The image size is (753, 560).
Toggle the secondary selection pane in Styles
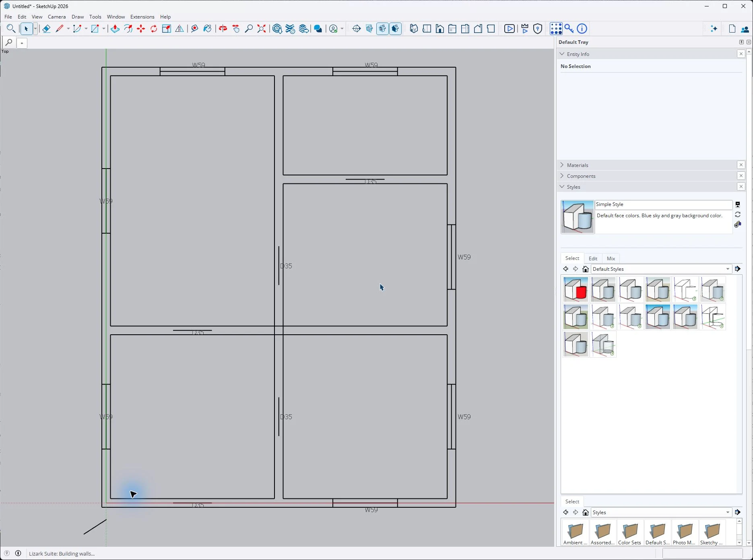pos(738,204)
